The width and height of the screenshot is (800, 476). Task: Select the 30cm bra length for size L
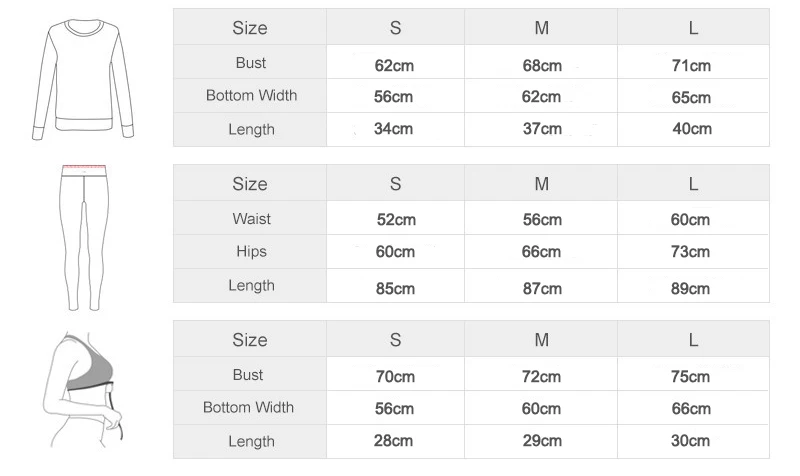[x=691, y=441]
